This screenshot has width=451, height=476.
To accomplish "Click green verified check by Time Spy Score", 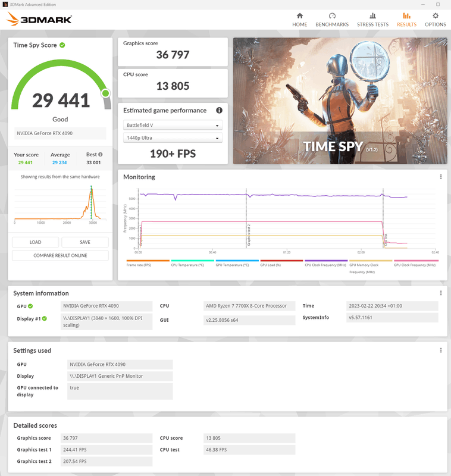I will 62,45.
